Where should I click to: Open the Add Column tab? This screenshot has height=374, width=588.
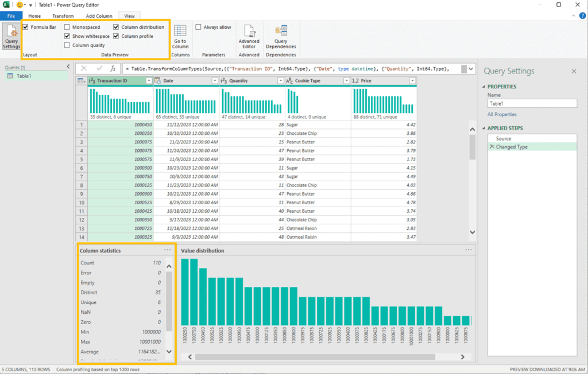[99, 16]
